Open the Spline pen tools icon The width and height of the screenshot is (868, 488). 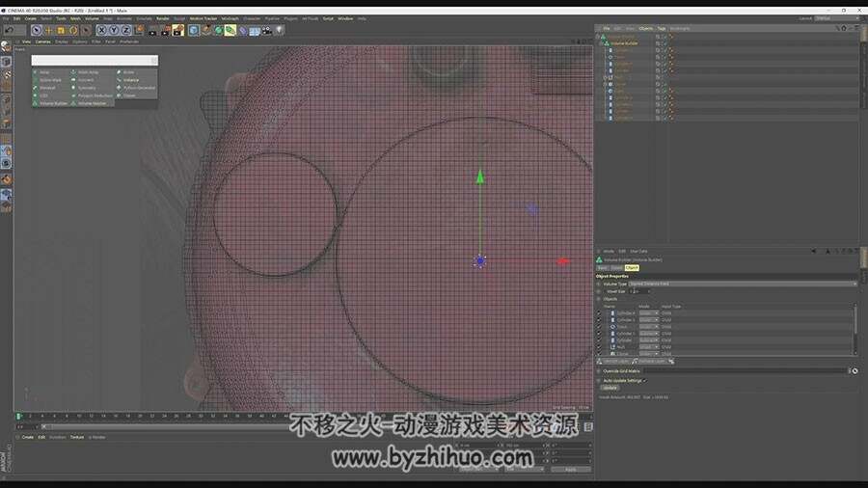coord(206,30)
